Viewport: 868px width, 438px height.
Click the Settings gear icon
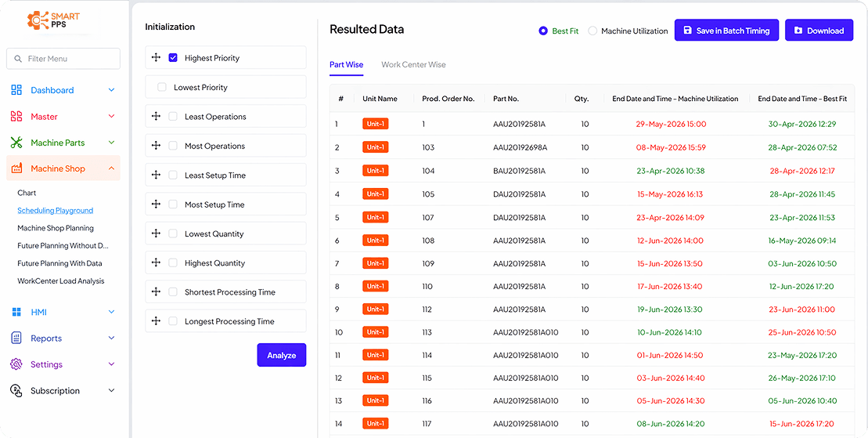click(16, 364)
